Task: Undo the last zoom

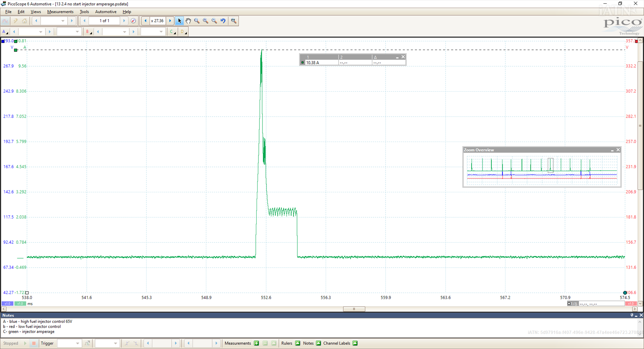Action: point(223,21)
